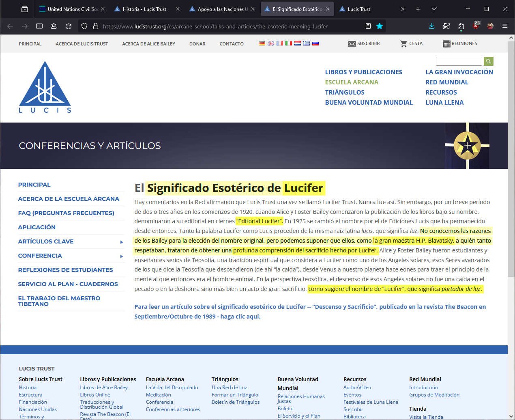The image size is (515, 420).
Task: Open the shield tracking protection panel
Action: [84, 26]
